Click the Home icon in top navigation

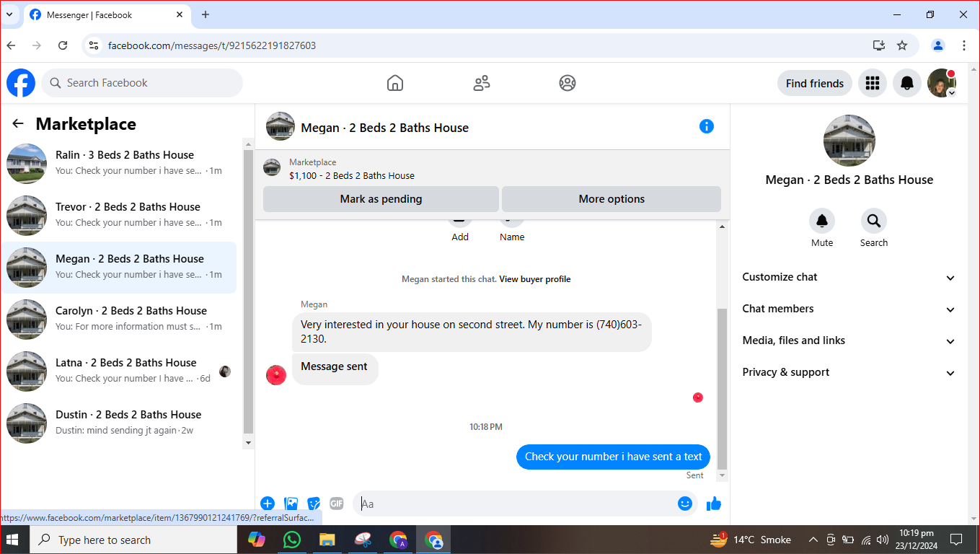(x=395, y=83)
